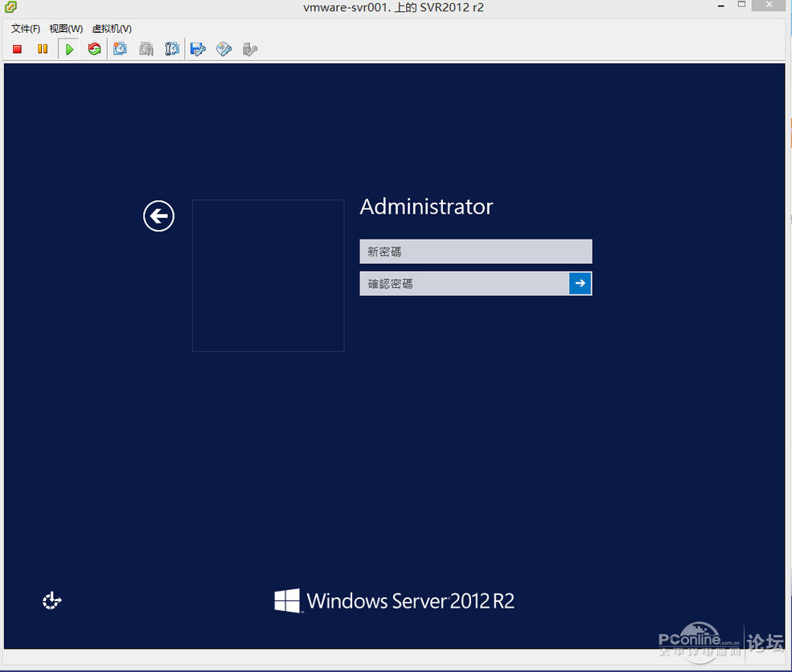
Task: Power off the VM with the red stop icon
Action: (17, 49)
